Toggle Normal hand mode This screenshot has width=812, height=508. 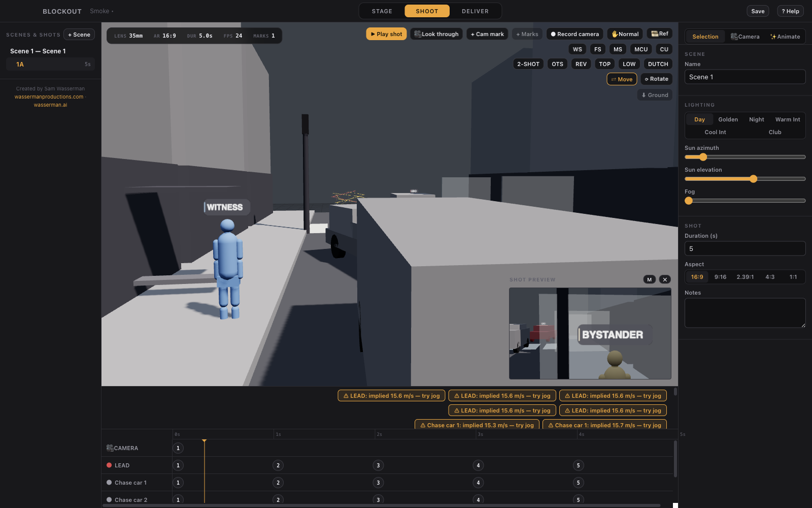tap(625, 34)
